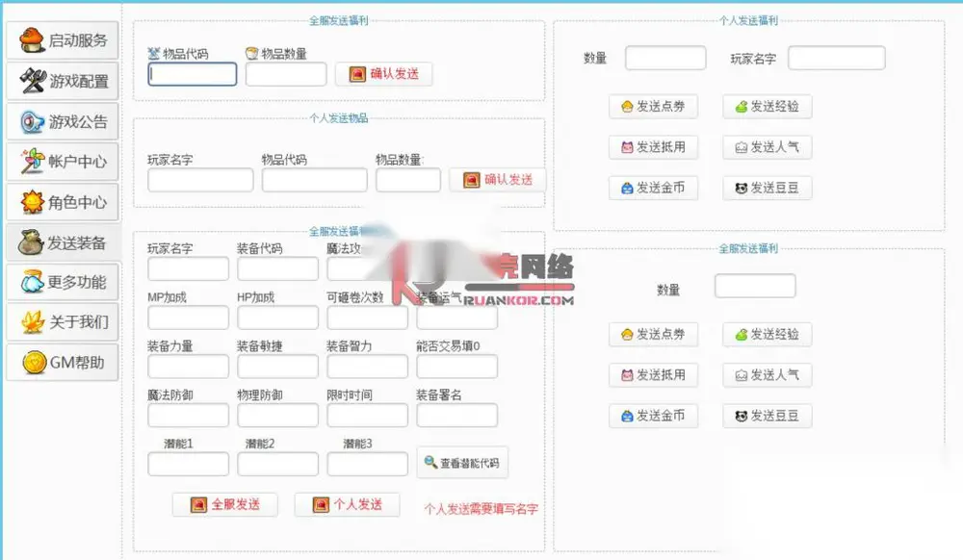
Task: Focus the 装备代码 input field
Action: pyautogui.click(x=277, y=268)
